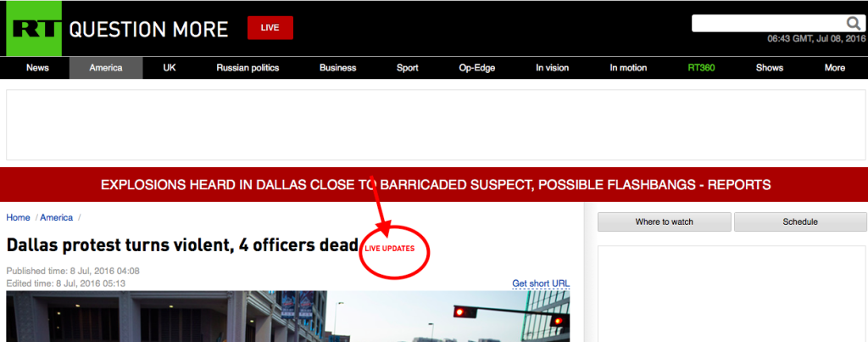The width and height of the screenshot is (868, 342).
Task: Open the Op-Edge section
Action: click(476, 68)
